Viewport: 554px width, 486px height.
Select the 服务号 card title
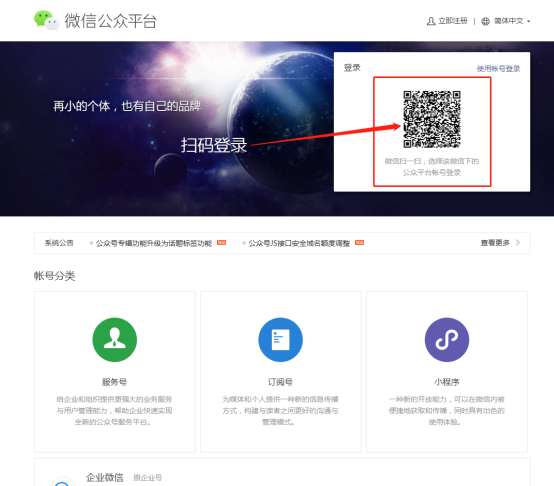pyautogui.click(x=114, y=382)
